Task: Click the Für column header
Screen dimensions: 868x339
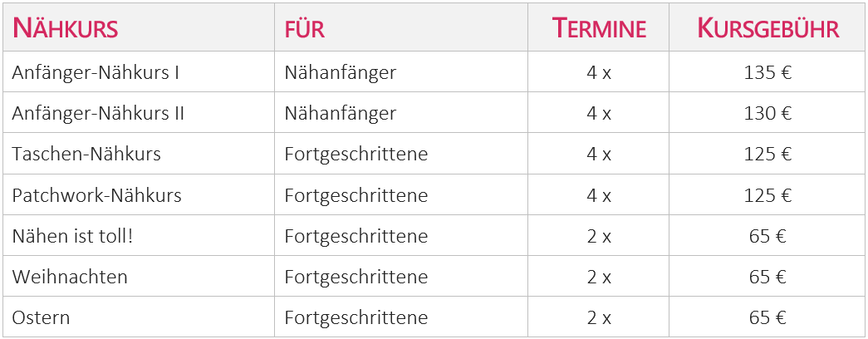Action: coord(305,29)
